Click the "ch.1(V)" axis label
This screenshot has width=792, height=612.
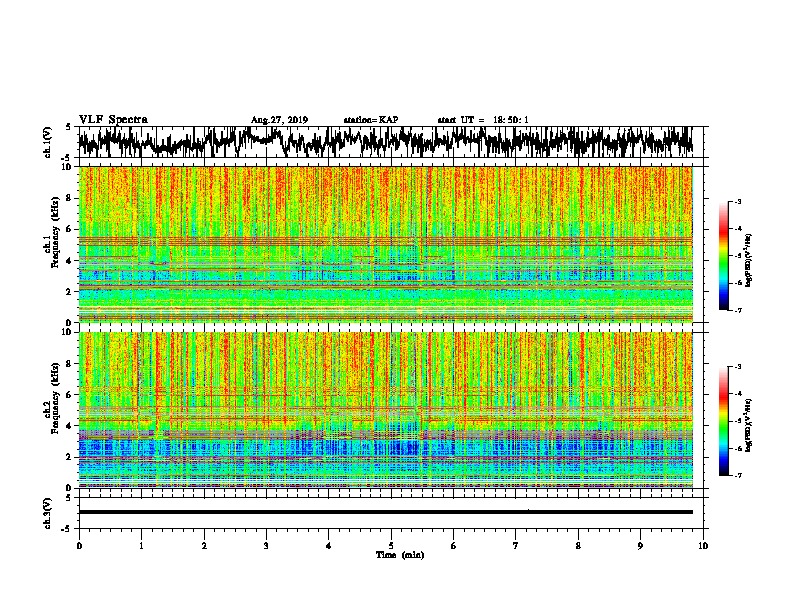coord(47,142)
